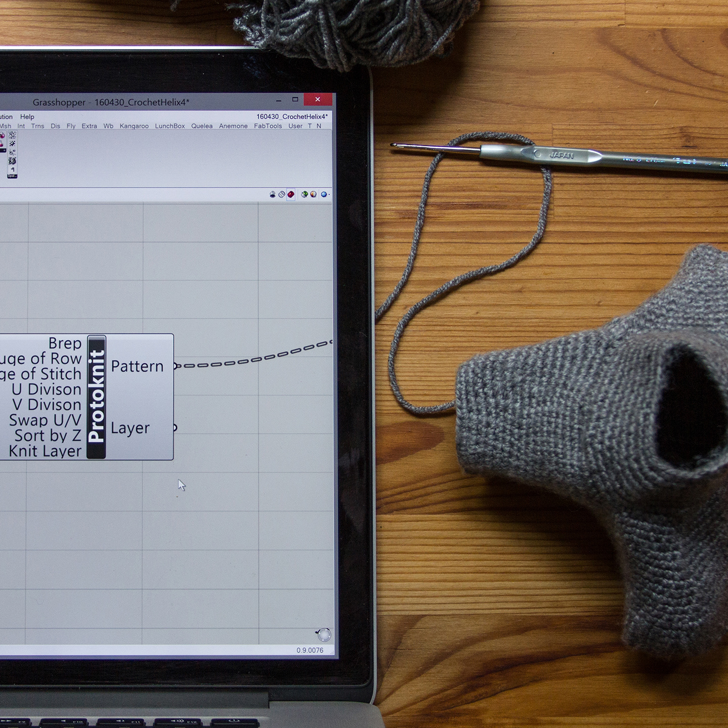This screenshot has width=728, height=728.
Task: Open the orange sphere preview settings icon
Action: point(313,194)
